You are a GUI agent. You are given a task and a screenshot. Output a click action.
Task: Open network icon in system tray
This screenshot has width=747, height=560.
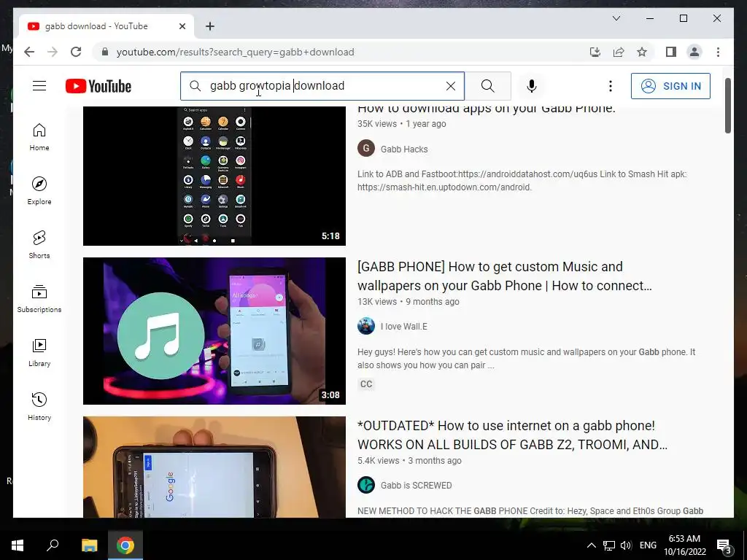[609, 545]
